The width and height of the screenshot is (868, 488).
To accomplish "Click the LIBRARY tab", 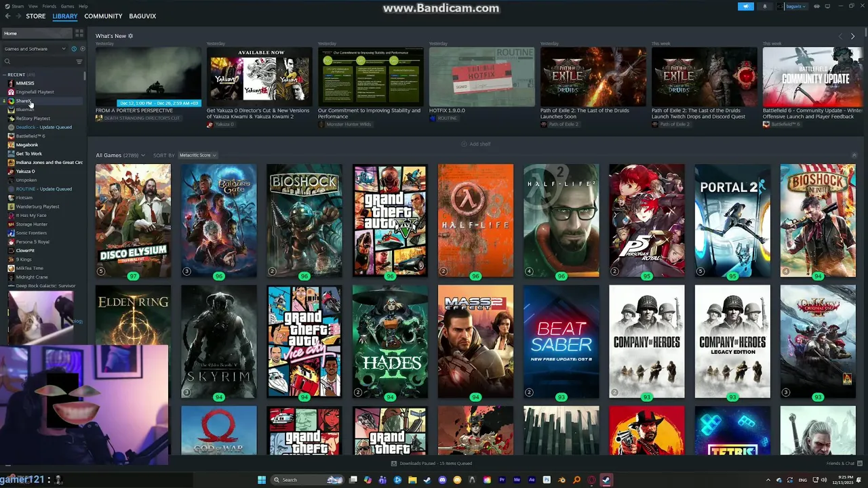I will pyautogui.click(x=65, y=16).
